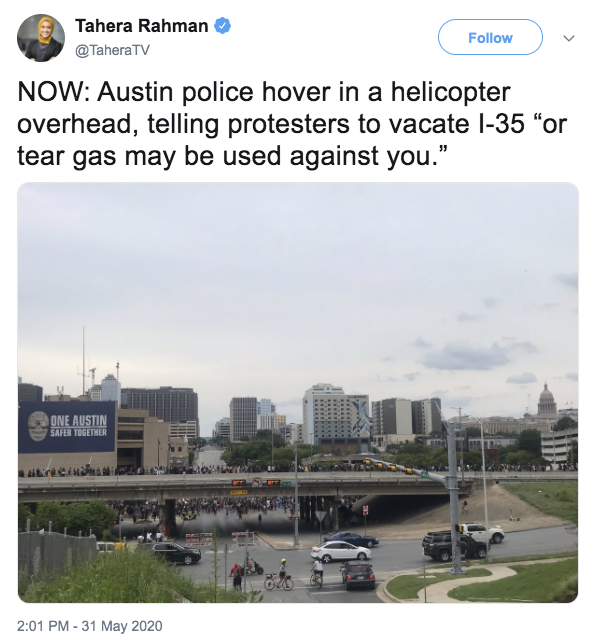
Task: Click the crowd under the overpass
Action: point(229,507)
